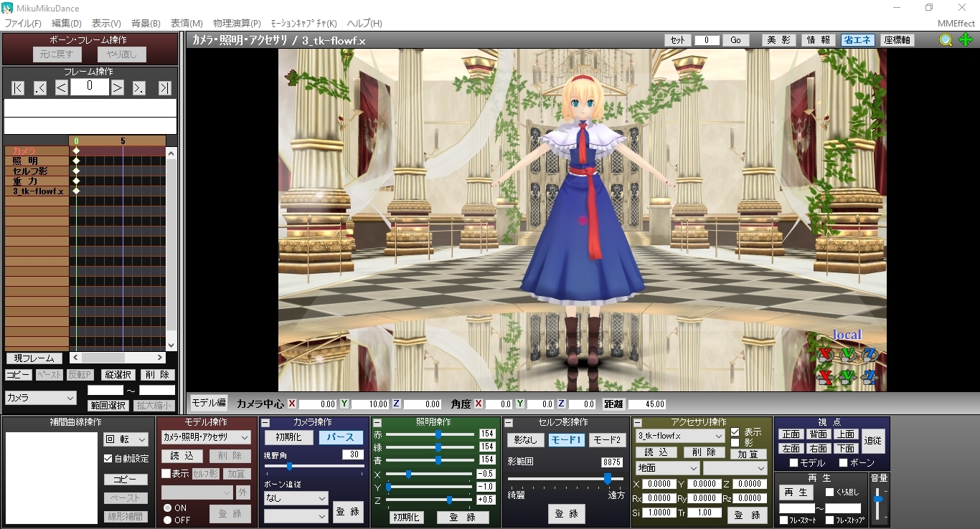
Task: Step forward one frame with > button
Action: point(118,88)
